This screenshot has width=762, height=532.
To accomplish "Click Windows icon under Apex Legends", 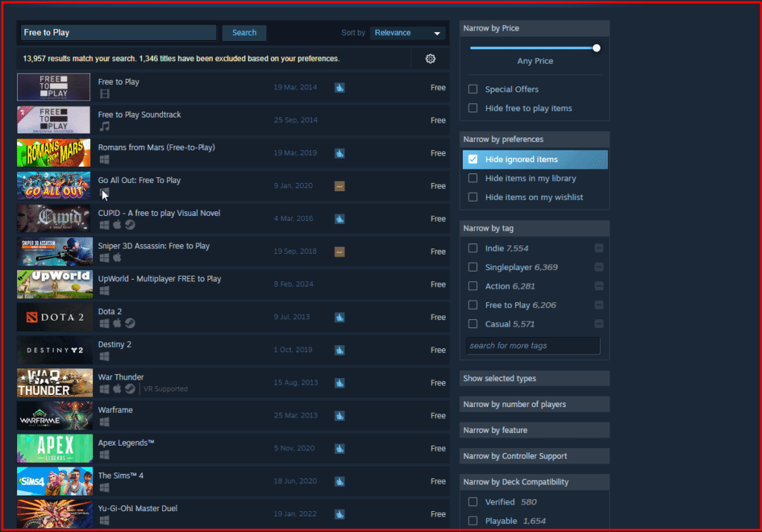I will 105,455.
